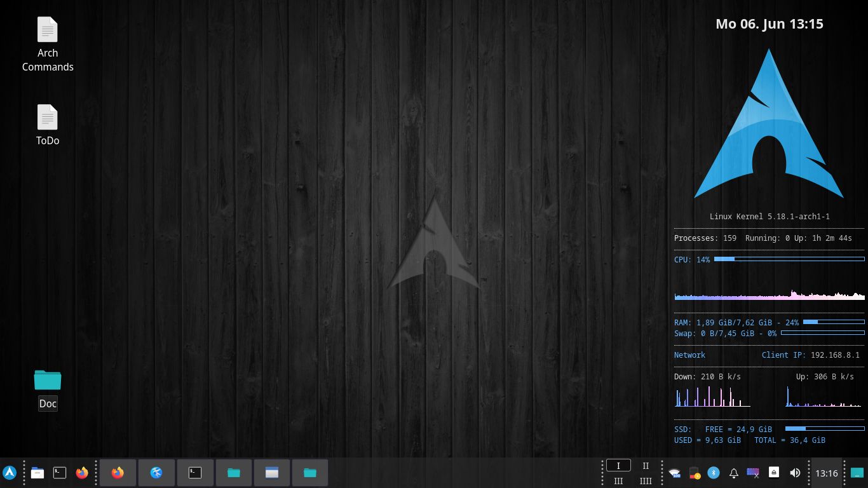Switch to virtual desktop II

pos(646,466)
